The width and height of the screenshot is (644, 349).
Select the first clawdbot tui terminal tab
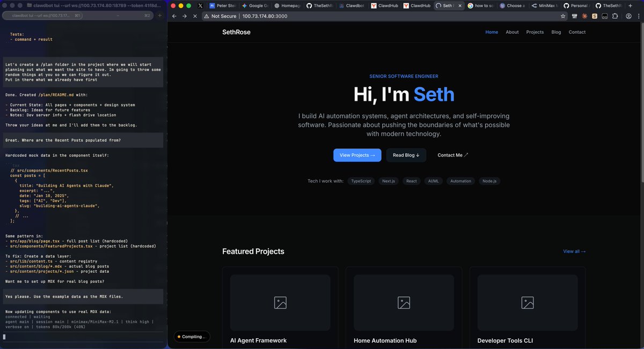(43, 16)
